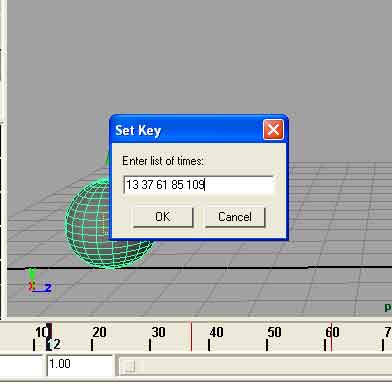Screen dimensions: 392x392
Task: Click the viewport grid floor
Action: click(267, 287)
